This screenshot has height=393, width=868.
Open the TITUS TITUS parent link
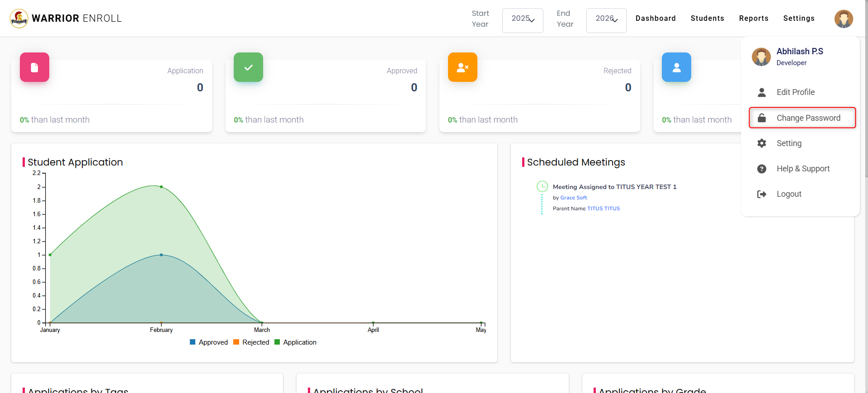click(603, 208)
